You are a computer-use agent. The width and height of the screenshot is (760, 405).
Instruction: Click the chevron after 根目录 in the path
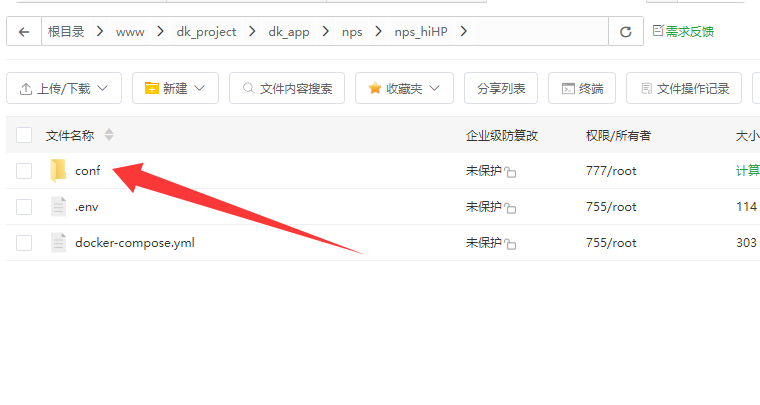point(100,31)
